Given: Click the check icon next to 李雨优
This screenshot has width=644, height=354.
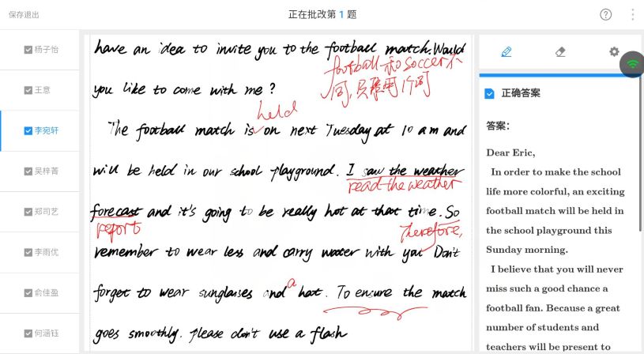Looking at the screenshot, I should [x=28, y=252].
